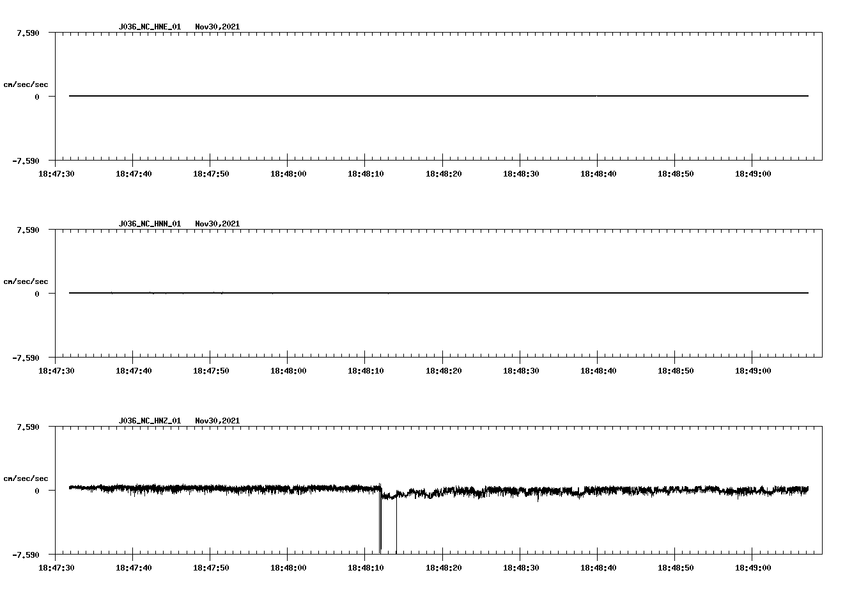Pick the 18:48:50 time label under the HNZ plot
The image size is (868, 591).
tap(675, 567)
